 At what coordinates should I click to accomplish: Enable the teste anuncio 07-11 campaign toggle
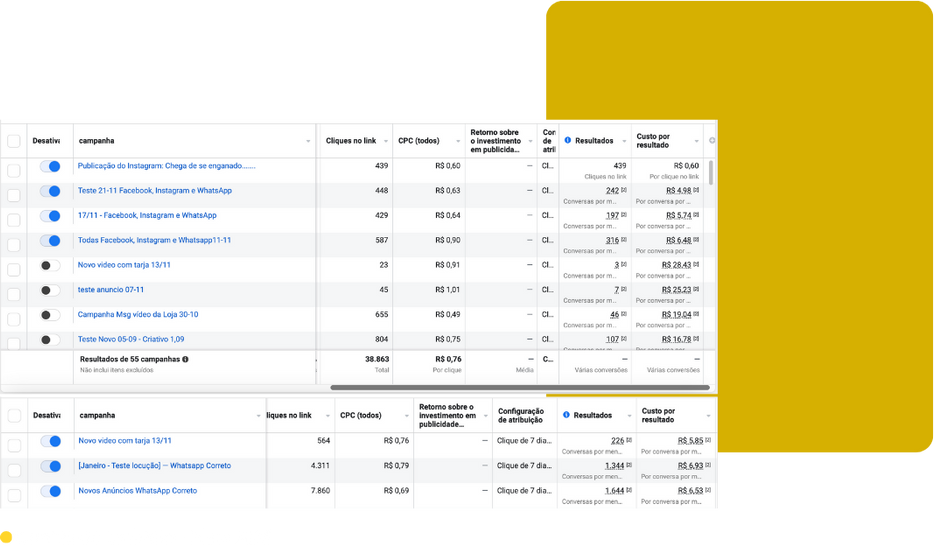[50, 290]
